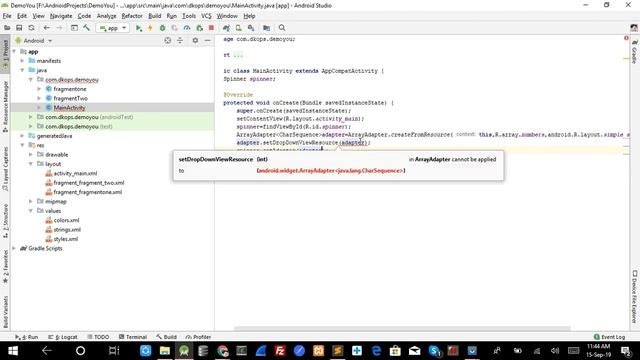
Task: Make project with hammer icon
Action: pyautogui.click(x=87, y=28)
